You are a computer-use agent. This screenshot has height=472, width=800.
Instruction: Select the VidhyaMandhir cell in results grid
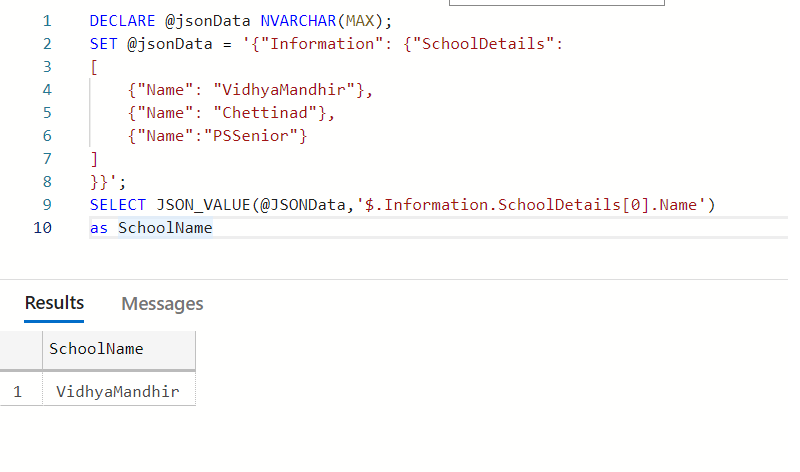(x=117, y=392)
